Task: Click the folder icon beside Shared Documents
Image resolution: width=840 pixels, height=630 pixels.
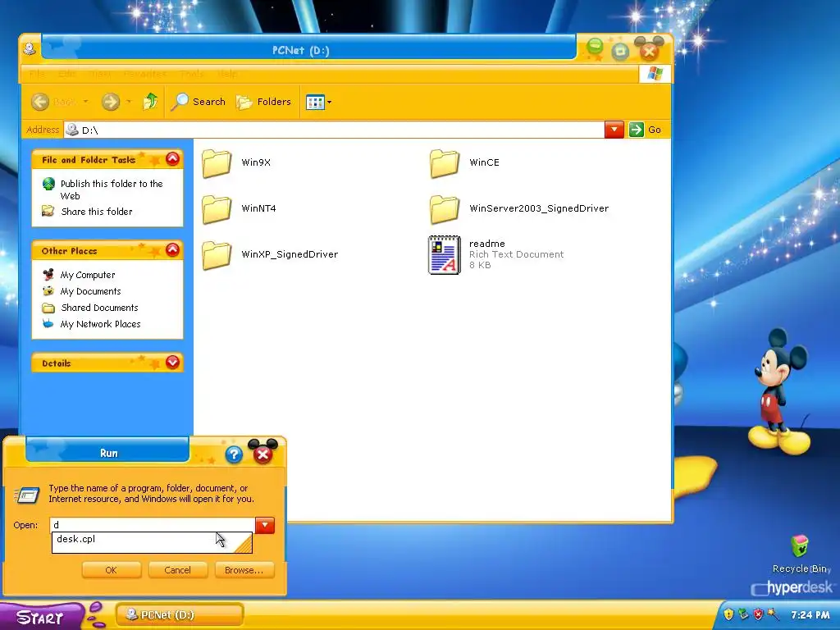Action: click(48, 308)
